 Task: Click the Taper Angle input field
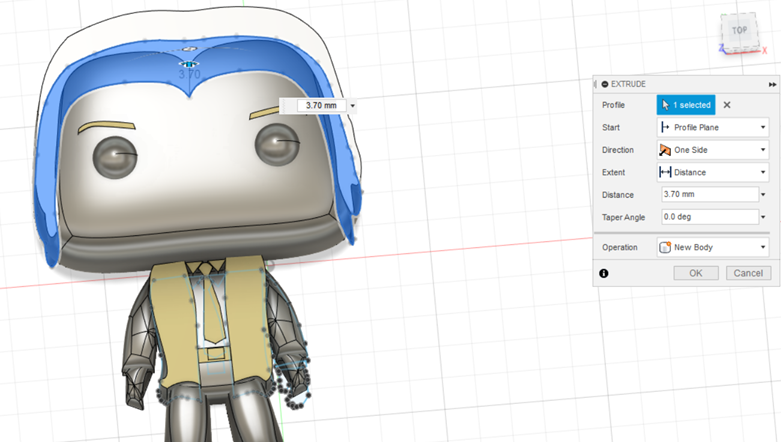[710, 217]
